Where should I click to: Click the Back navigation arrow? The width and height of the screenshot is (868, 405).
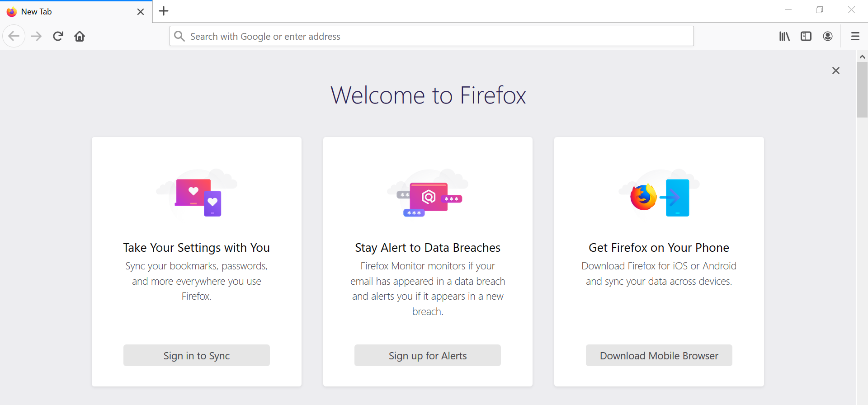[14, 36]
